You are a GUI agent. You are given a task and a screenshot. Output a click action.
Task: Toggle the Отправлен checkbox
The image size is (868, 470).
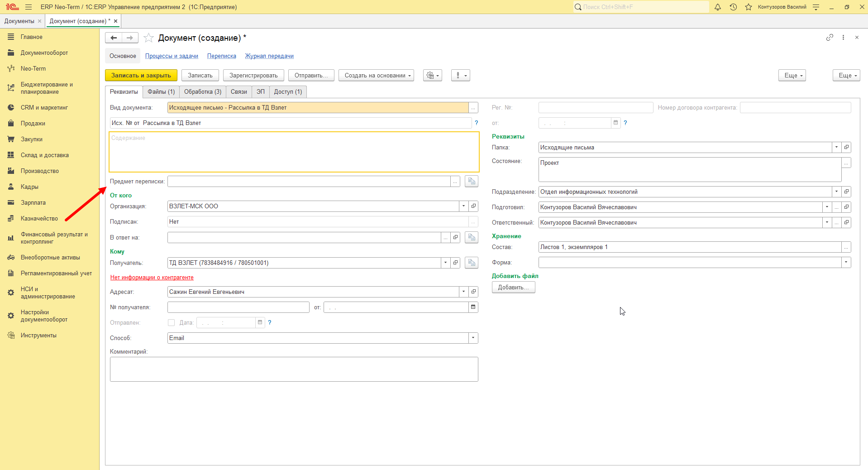171,322
